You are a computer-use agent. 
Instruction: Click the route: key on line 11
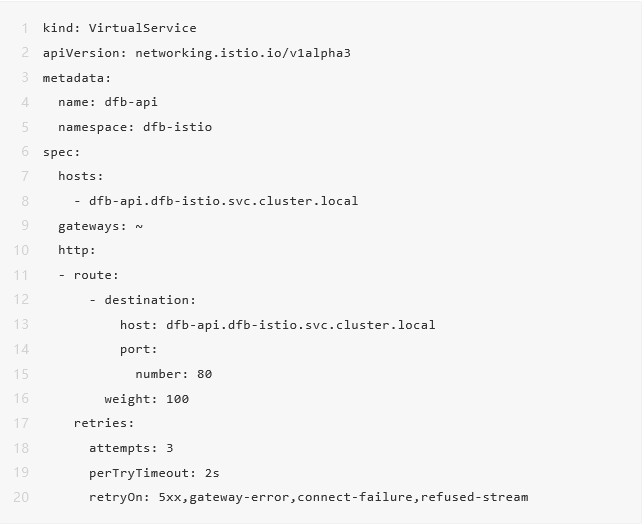[x=96, y=275]
